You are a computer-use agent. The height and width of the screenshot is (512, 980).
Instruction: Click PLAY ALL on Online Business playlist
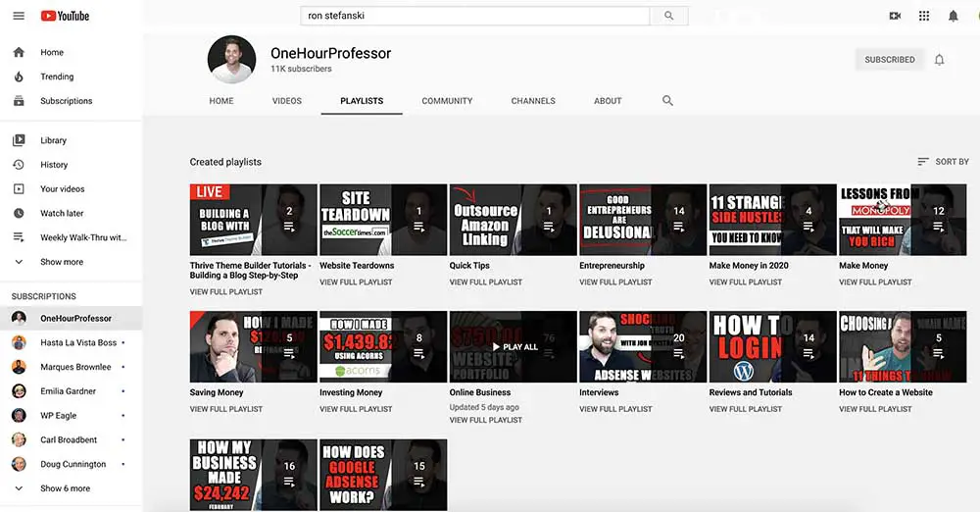click(514, 347)
